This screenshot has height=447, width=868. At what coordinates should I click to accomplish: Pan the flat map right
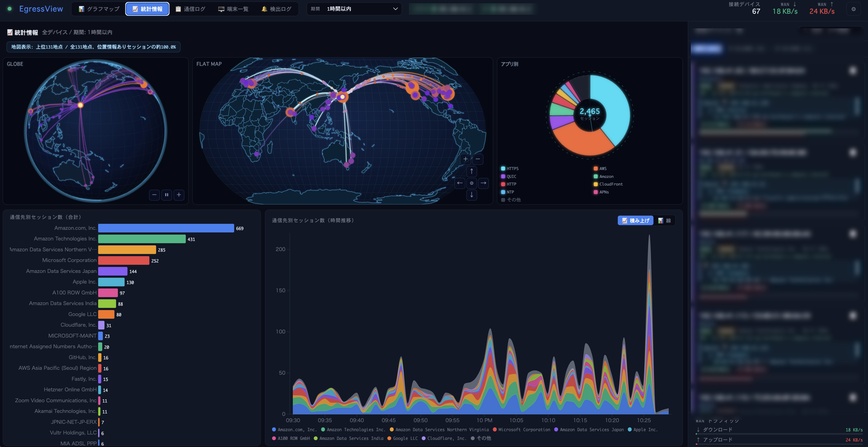click(484, 183)
